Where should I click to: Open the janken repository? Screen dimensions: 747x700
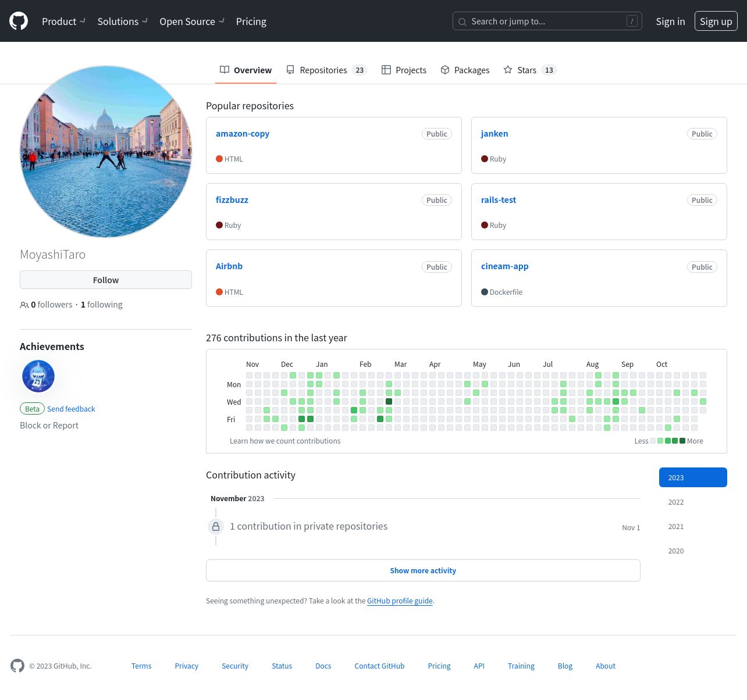[x=495, y=134]
